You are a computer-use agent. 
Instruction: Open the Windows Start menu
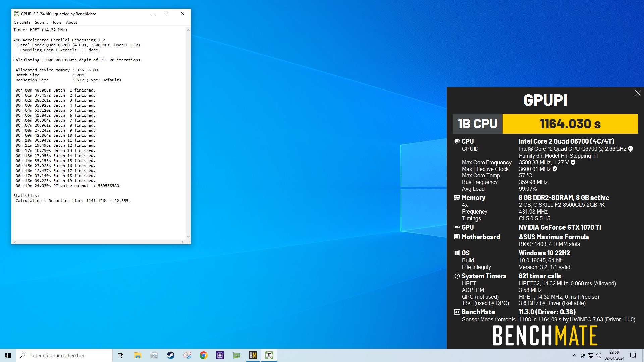[x=8, y=355]
